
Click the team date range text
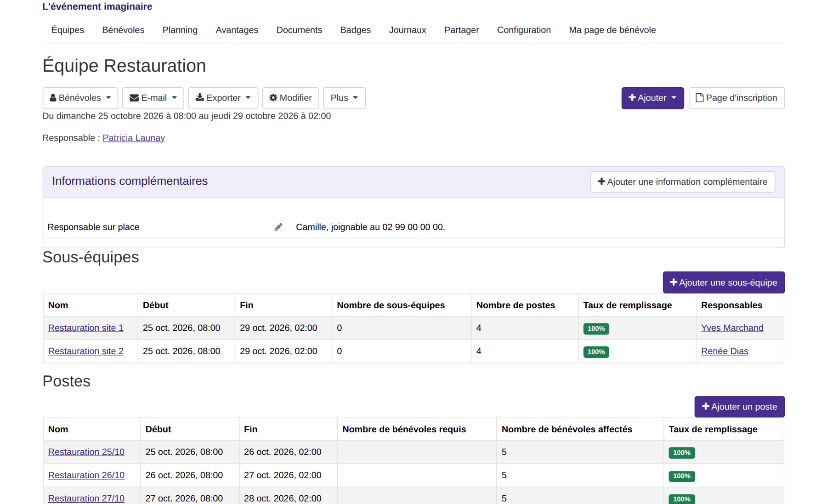click(x=187, y=116)
